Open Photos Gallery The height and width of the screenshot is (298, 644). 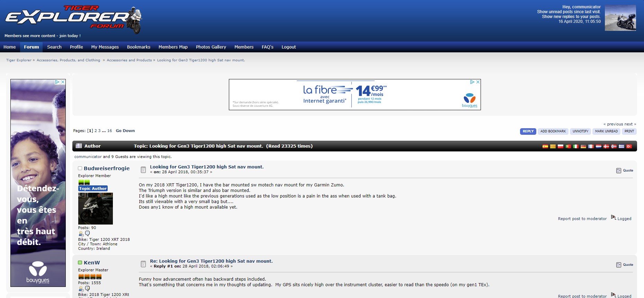(x=211, y=47)
